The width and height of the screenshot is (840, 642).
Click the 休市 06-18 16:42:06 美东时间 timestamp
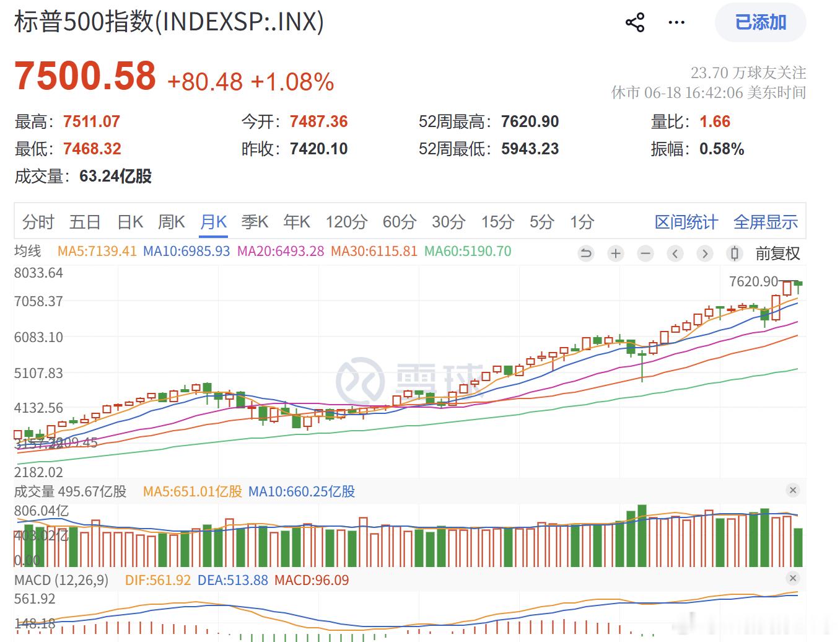(709, 92)
